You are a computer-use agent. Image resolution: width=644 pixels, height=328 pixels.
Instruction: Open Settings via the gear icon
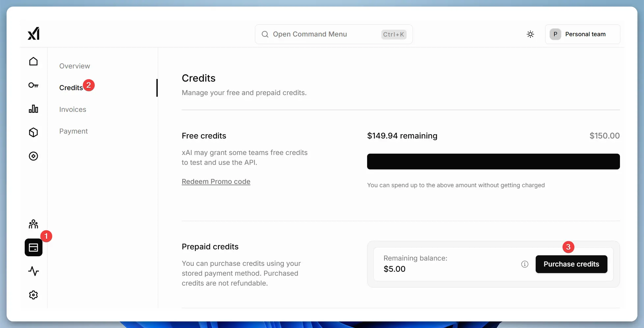coord(33,295)
